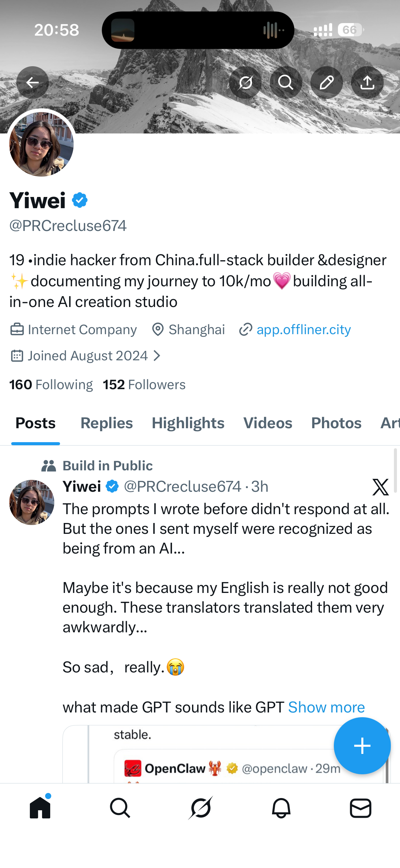400x868 pixels.
Task: Open Notifications bell in bottom bar
Action: click(281, 808)
